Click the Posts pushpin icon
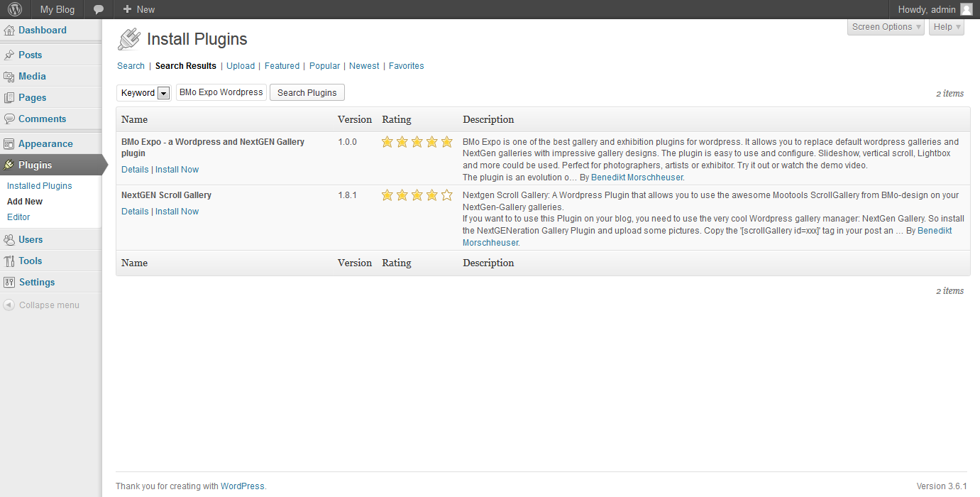This screenshot has width=980, height=497. coord(9,55)
